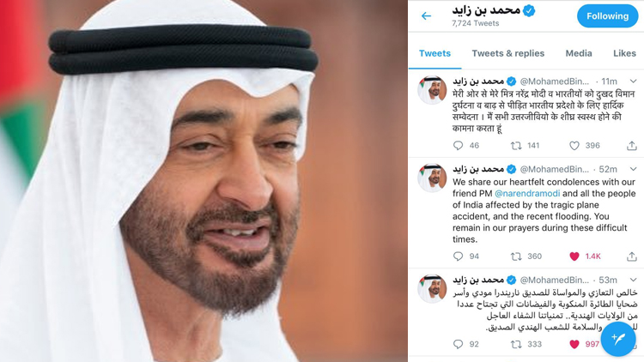Expand options chevron on 11m tweet
The height and width of the screenshot is (362, 644).
[633, 81]
